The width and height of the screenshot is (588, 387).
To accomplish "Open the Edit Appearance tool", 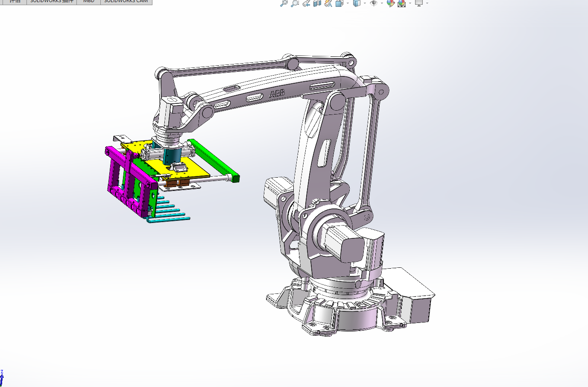I will coord(390,3).
